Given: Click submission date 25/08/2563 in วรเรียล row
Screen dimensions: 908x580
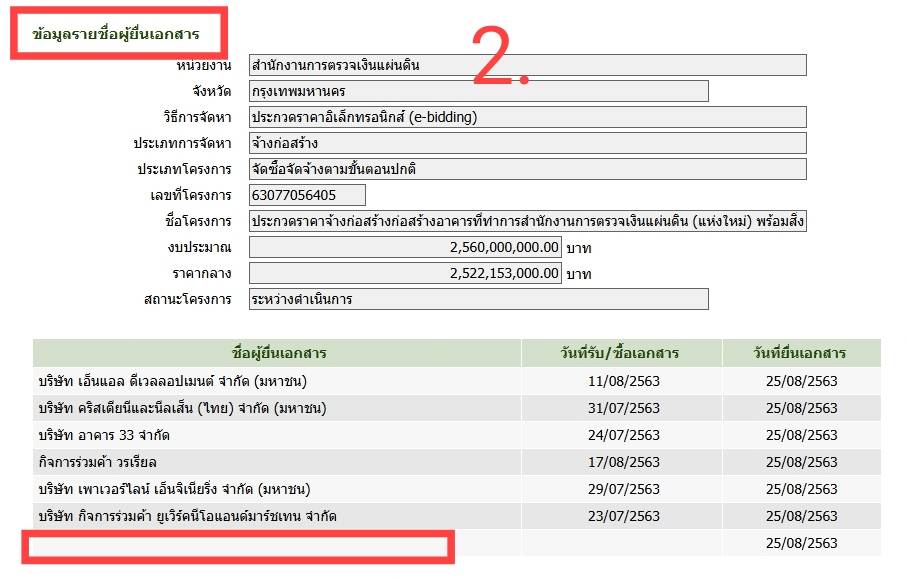Looking at the screenshot, I should click(x=801, y=462).
